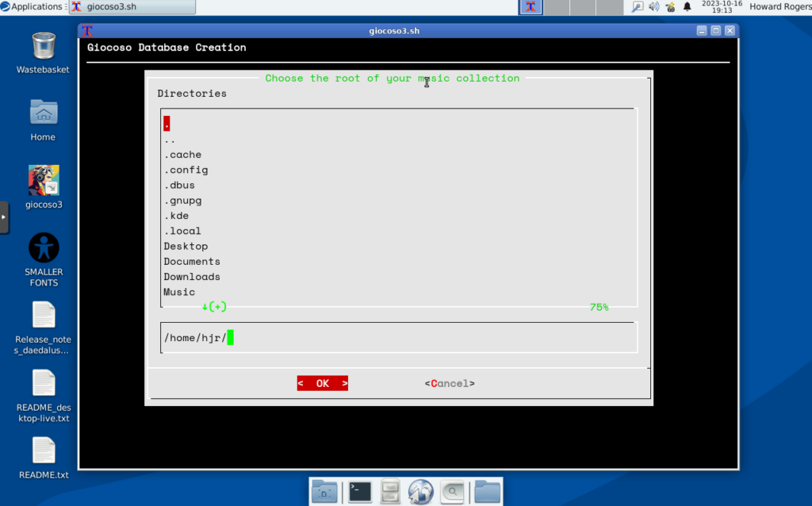Image resolution: width=812 pixels, height=506 pixels.
Task: Close the giocoso3.sh window
Action: coord(730,31)
